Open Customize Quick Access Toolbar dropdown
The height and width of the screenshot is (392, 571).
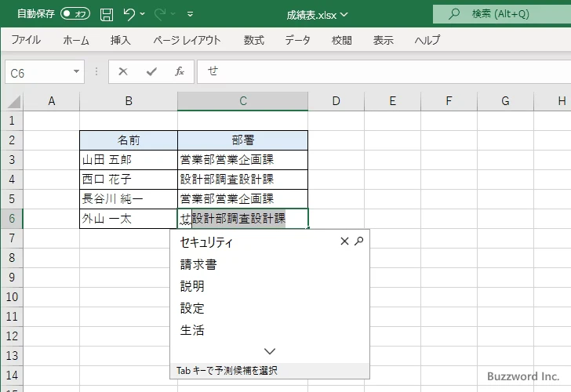(192, 14)
